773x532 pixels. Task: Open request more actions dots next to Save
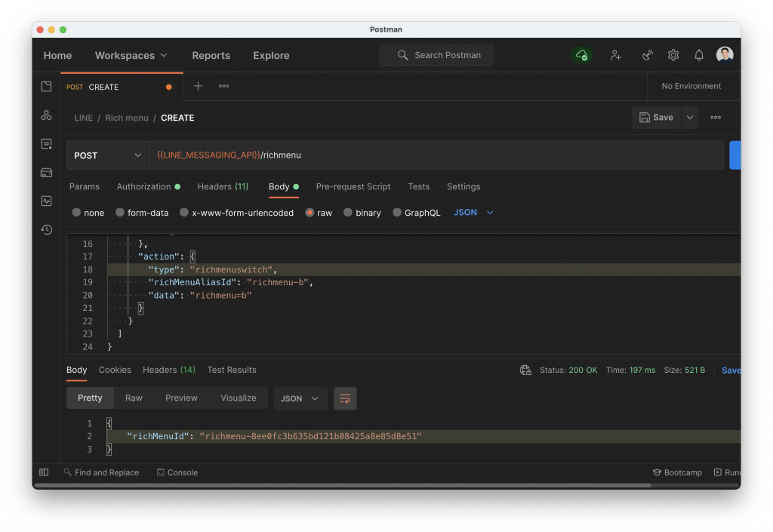click(x=716, y=117)
